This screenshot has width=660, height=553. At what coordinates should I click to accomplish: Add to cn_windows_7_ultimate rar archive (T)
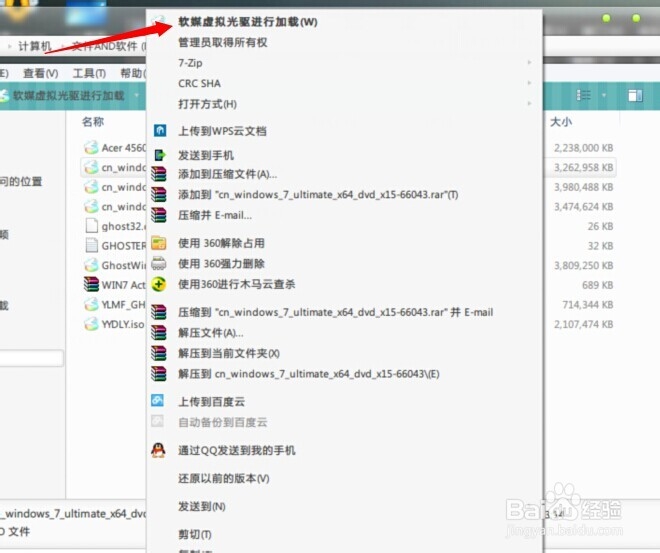click(x=318, y=195)
